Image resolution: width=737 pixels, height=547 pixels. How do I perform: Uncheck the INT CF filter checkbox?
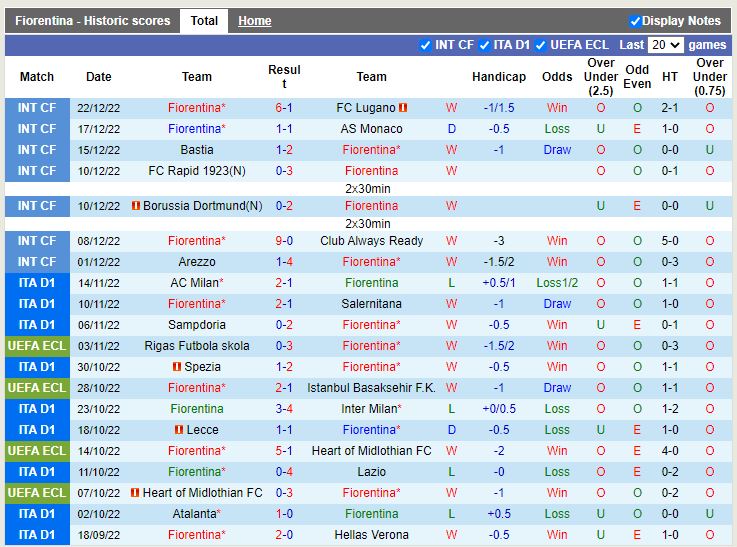tap(425, 45)
